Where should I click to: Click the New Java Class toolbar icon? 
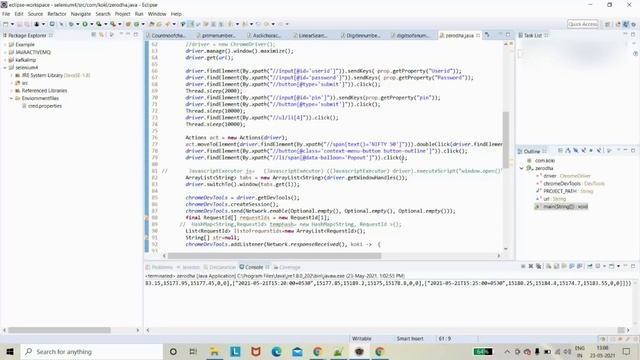click(x=136, y=24)
